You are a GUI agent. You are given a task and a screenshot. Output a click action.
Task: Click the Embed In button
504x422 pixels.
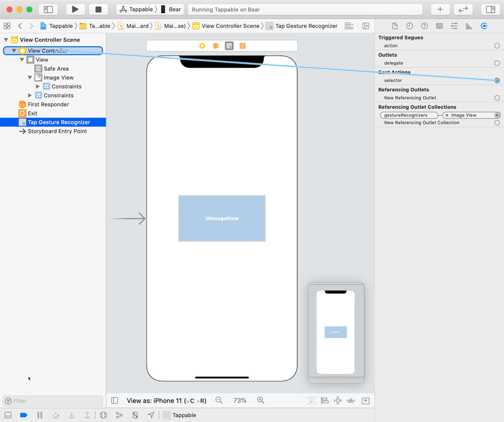click(x=366, y=400)
